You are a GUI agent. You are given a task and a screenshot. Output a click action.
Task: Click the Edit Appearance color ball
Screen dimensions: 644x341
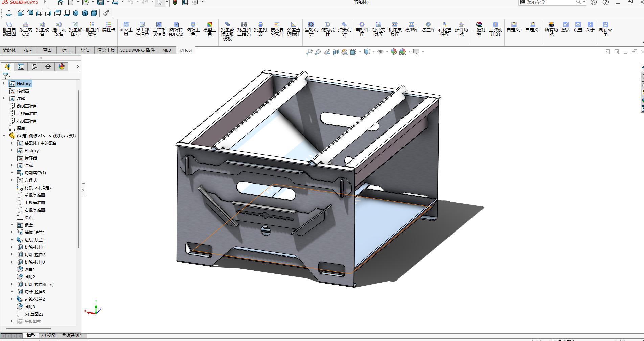tap(394, 52)
